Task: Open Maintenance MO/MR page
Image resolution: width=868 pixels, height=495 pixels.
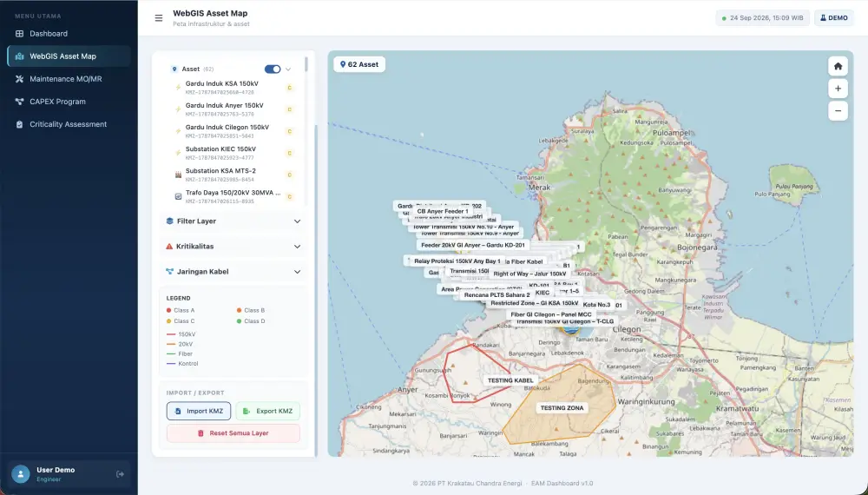Action: coord(69,79)
